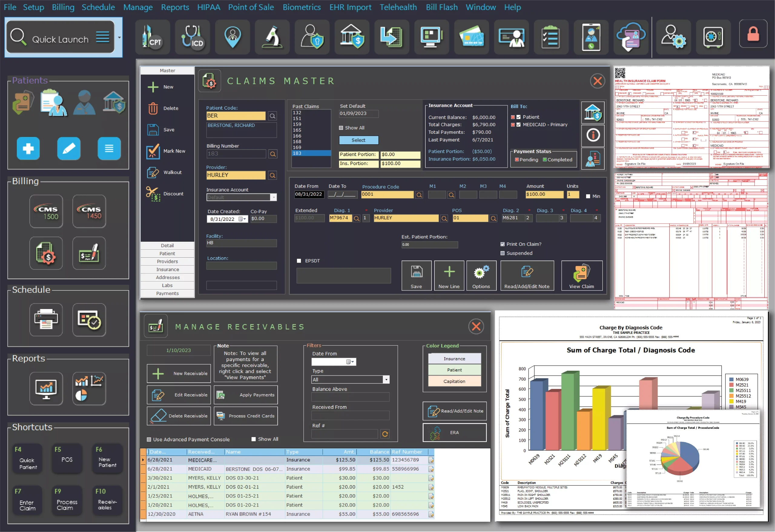Viewport: 775px width, 532px height.
Task: Open the CMS 1450 billing icon
Action: pos(89,211)
